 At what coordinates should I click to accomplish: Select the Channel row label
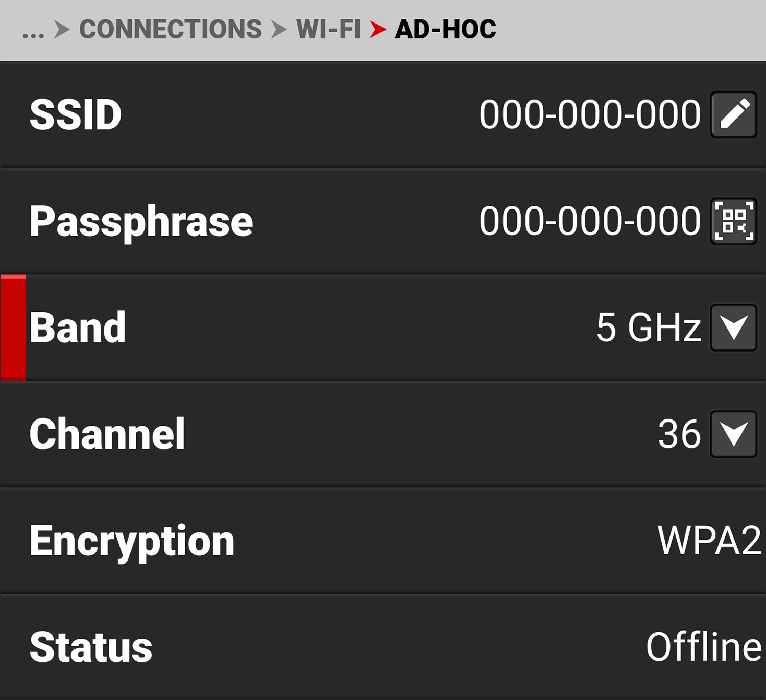(x=107, y=434)
